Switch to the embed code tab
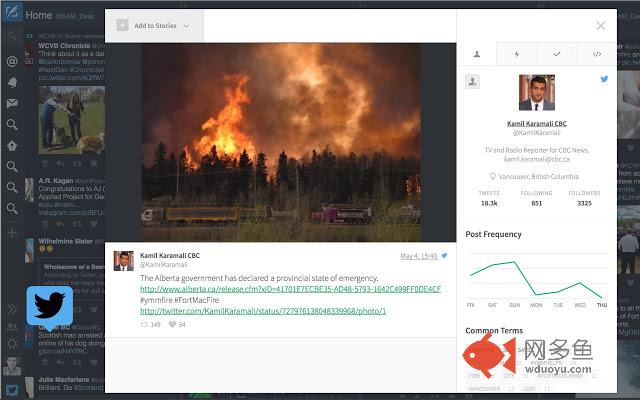The width and height of the screenshot is (640, 400). (597, 54)
